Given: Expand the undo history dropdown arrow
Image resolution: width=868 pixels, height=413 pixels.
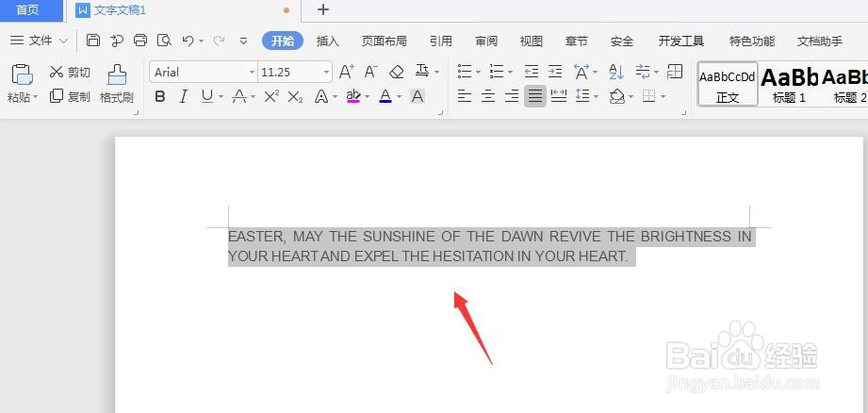Looking at the screenshot, I should (x=201, y=41).
